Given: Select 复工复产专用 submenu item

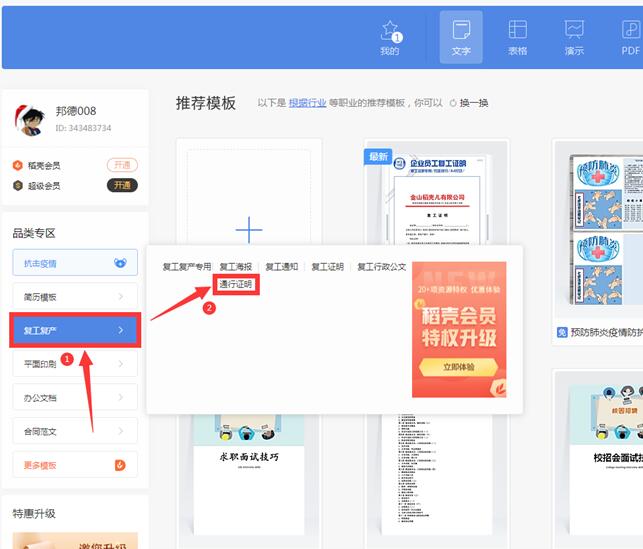Looking at the screenshot, I should click(x=187, y=267).
